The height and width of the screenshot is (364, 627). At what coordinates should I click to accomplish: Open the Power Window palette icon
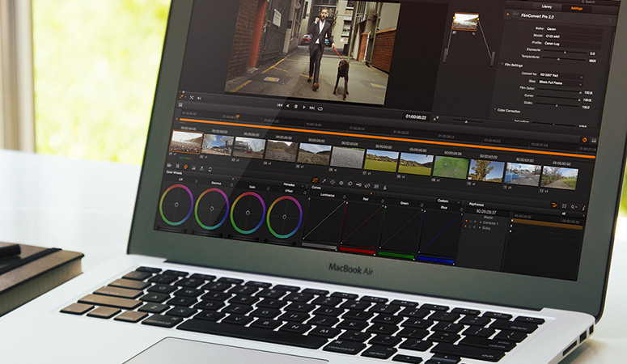(333, 182)
